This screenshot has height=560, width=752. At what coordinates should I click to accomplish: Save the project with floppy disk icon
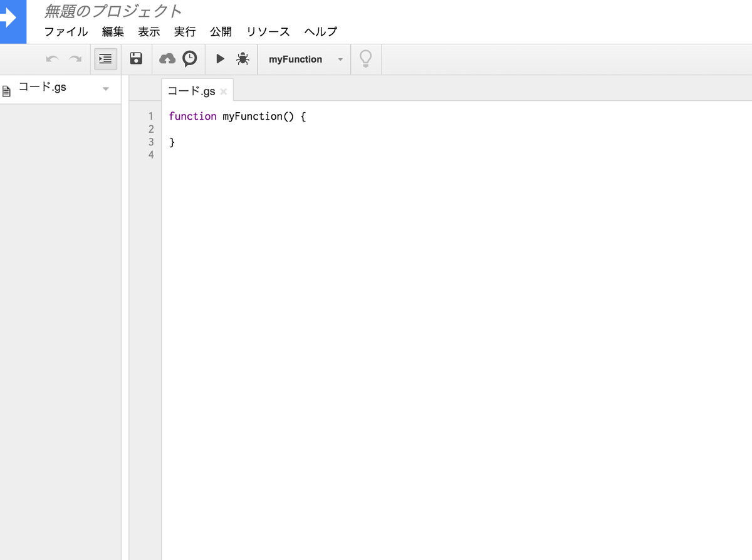tap(136, 59)
